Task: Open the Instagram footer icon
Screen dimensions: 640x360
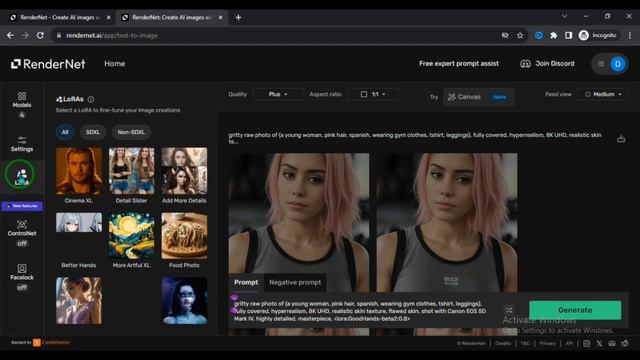Action: [x=587, y=344]
